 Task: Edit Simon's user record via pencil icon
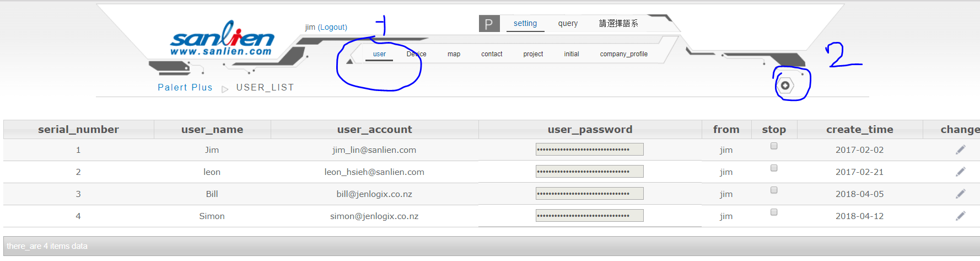(x=960, y=216)
